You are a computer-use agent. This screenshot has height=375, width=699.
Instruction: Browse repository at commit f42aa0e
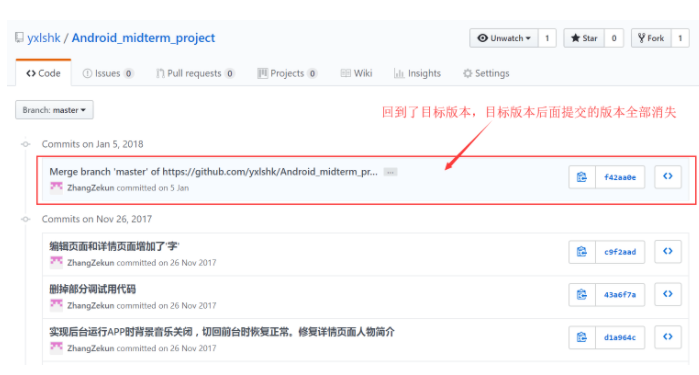[668, 177]
